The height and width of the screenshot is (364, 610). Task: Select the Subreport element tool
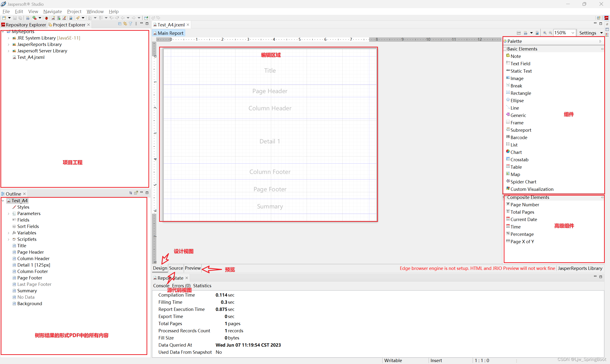(520, 130)
